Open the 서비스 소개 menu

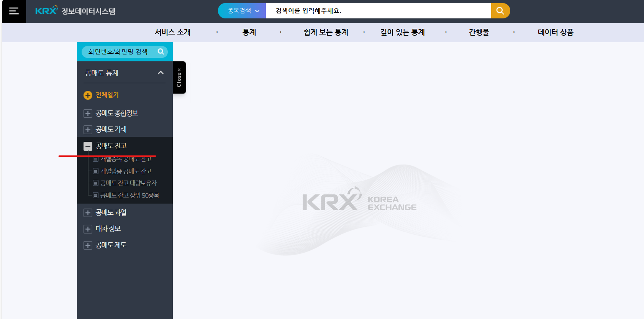[x=172, y=32]
